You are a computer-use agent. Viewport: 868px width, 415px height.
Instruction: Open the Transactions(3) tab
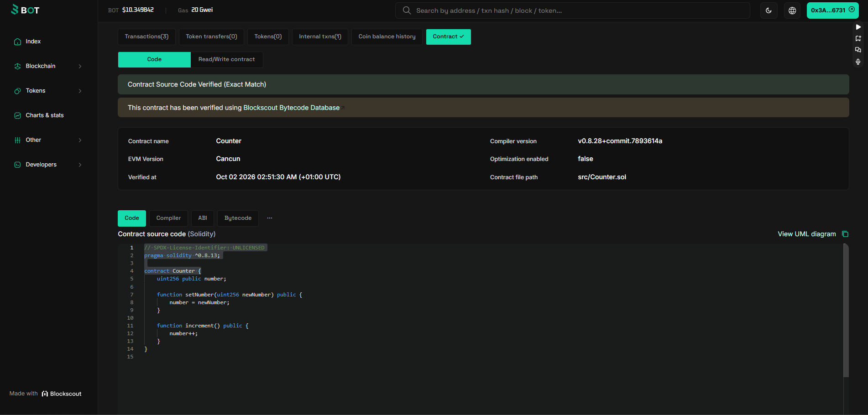[x=146, y=36]
